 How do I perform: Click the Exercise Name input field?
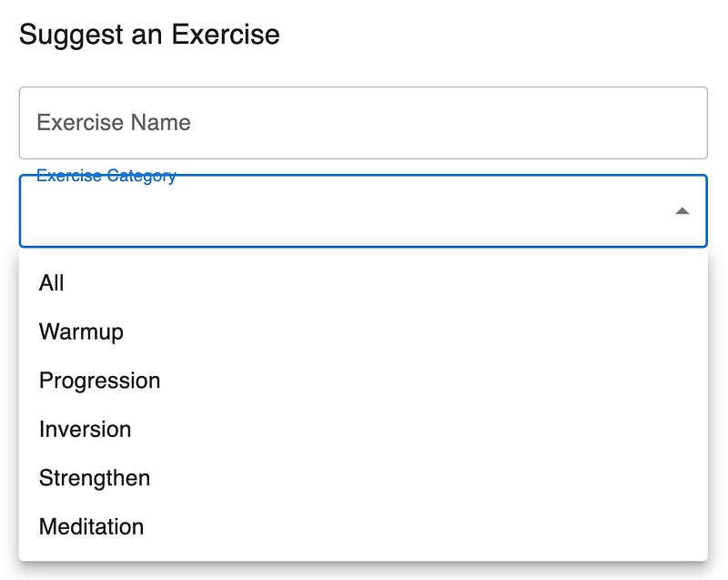click(x=362, y=123)
